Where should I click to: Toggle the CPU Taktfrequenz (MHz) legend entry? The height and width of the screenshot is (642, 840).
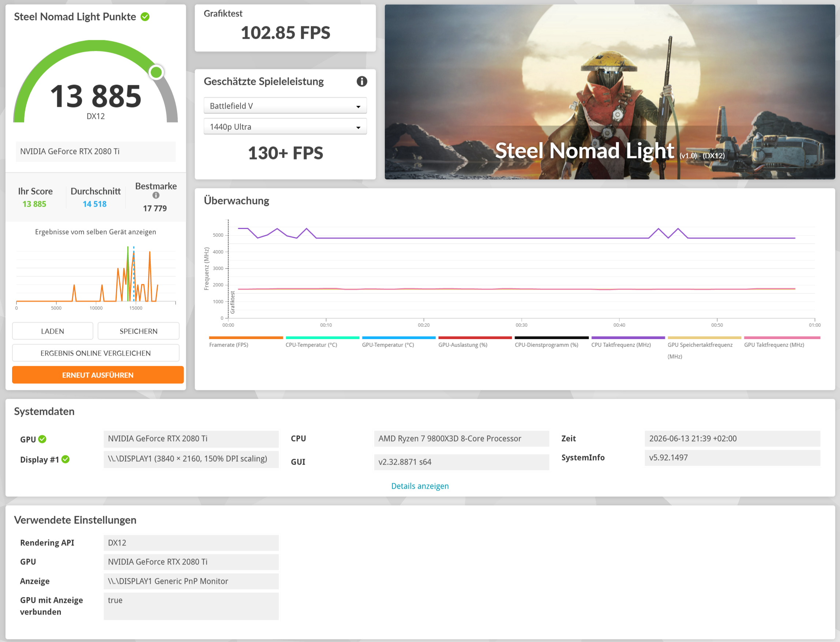point(628,342)
